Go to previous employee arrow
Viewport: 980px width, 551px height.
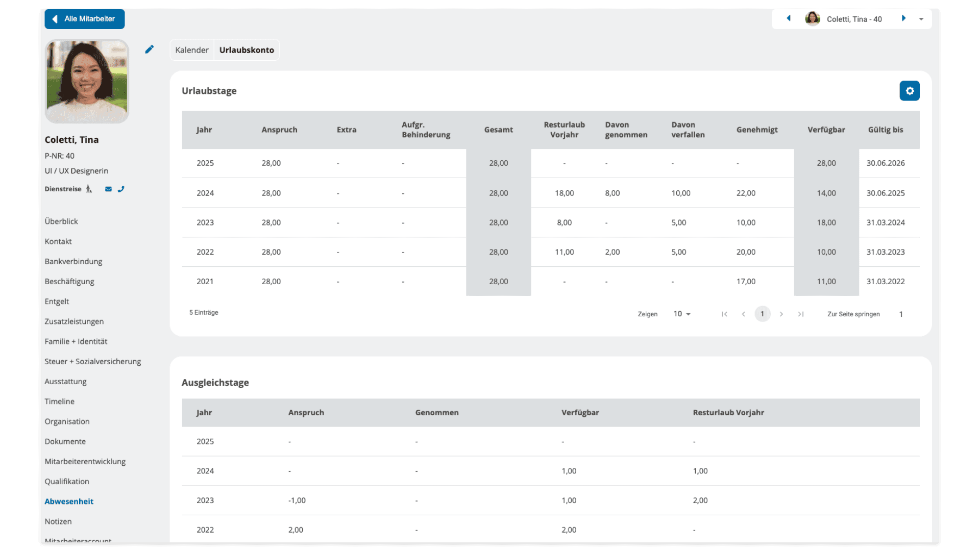tap(789, 19)
